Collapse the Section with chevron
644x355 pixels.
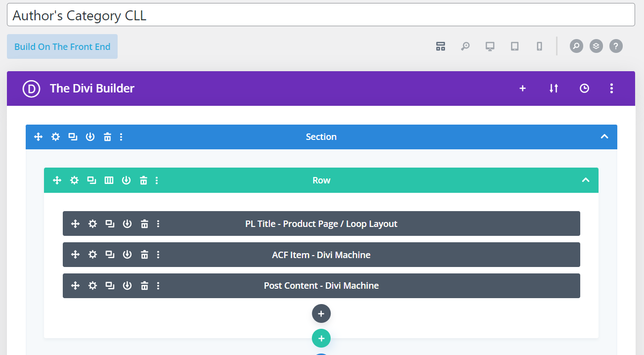click(x=604, y=137)
